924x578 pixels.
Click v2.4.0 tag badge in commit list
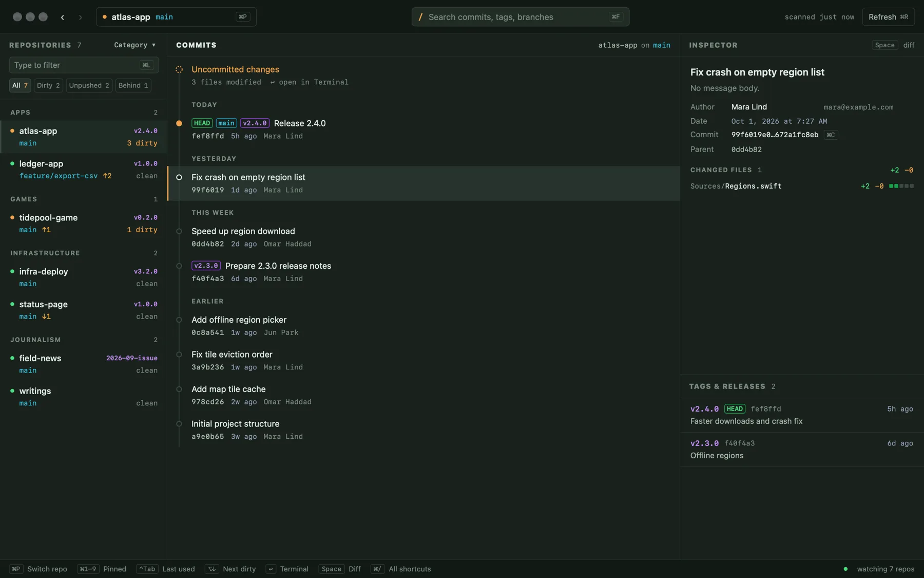click(255, 123)
